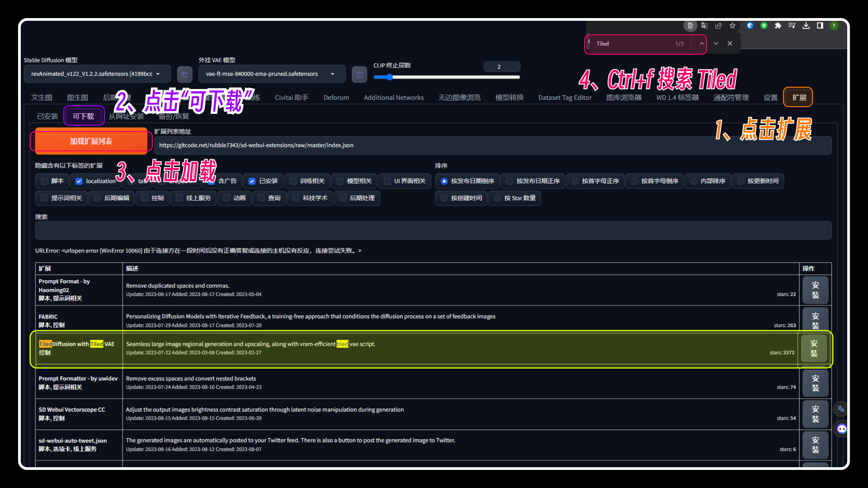This screenshot has width=868, height=488.
Task: Install the SD Webui Vectorscope CC extension
Action: 815,414
